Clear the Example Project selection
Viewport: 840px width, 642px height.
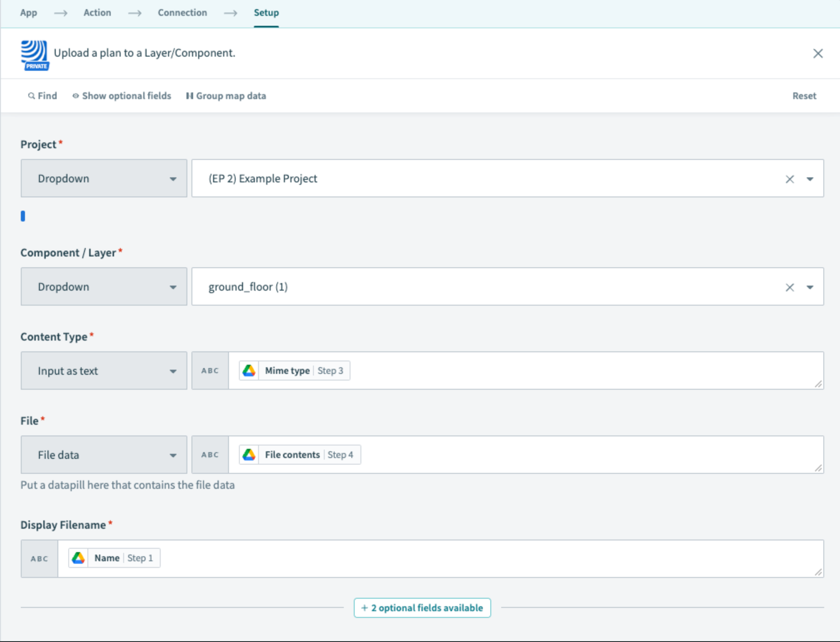(x=789, y=179)
